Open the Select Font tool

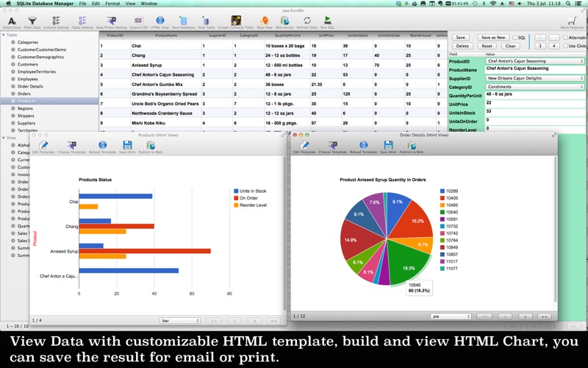click(12, 21)
